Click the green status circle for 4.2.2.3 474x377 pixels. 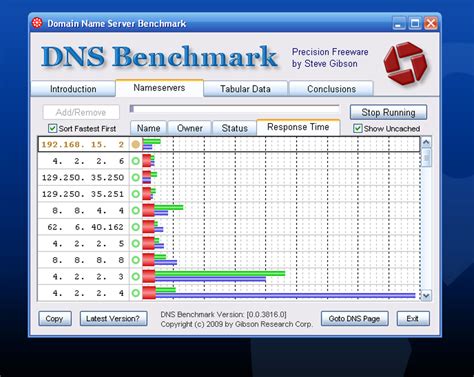pos(135,276)
